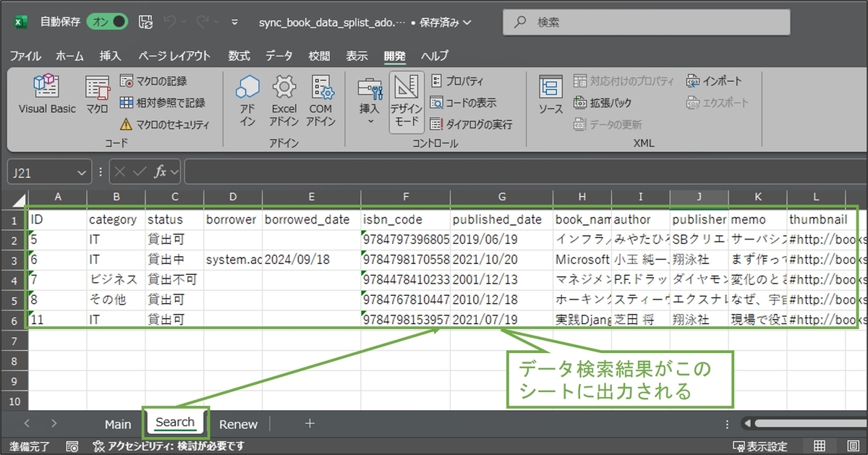Toggle 自動保存 autosave switch
The width and height of the screenshot is (868, 455).
click(x=107, y=22)
